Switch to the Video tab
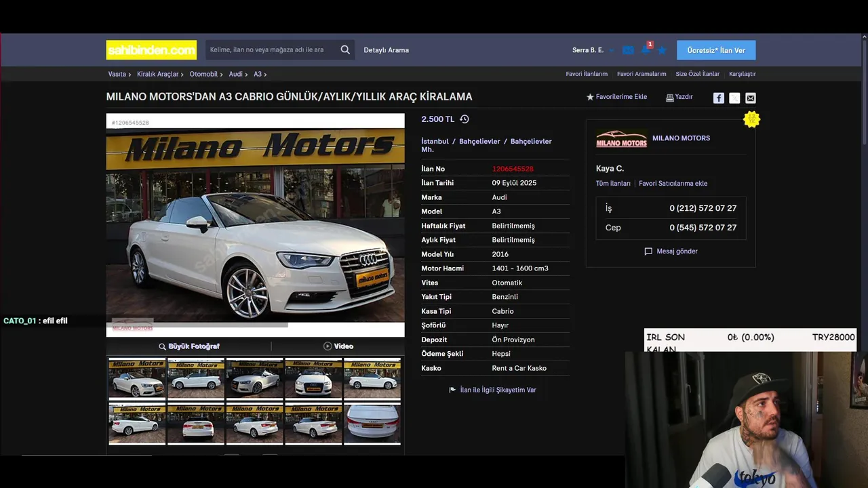This screenshot has height=488, width=868. click(338, 346)
